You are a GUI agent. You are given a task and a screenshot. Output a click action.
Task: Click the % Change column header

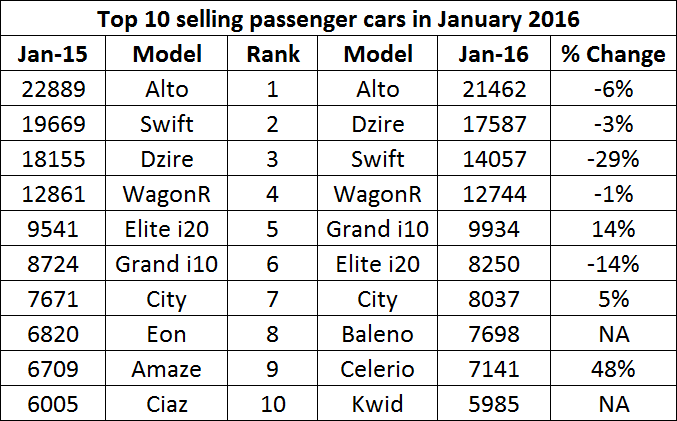click(612, 54)
